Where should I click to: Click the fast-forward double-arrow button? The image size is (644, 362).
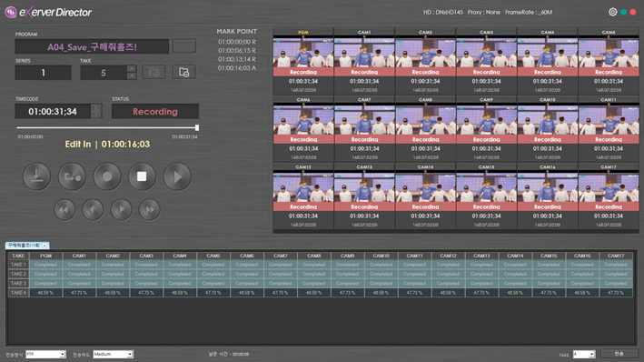tap(150, 210)
